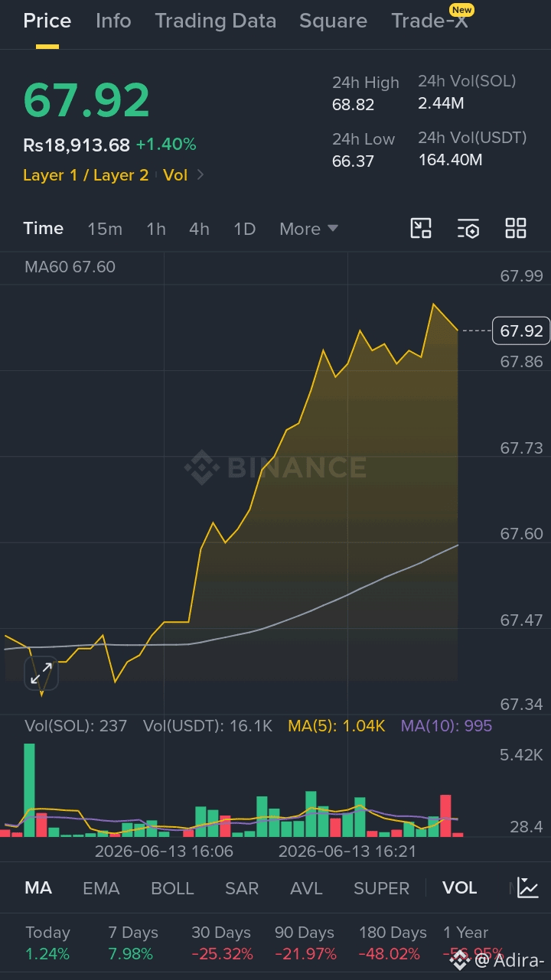Open the chart drawing tools icon
The width and height of the screenshot is (551, 980).
tap(421, 228)
